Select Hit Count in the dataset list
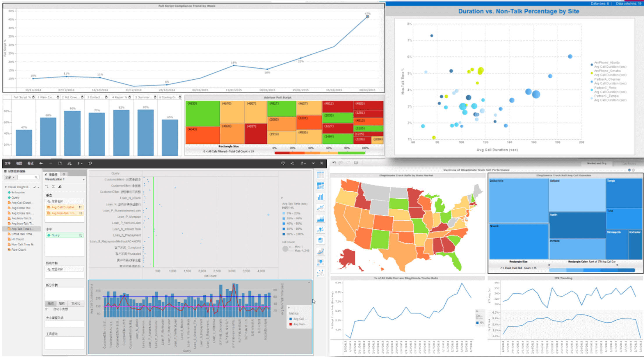644x357 pixels. (16, 239)
